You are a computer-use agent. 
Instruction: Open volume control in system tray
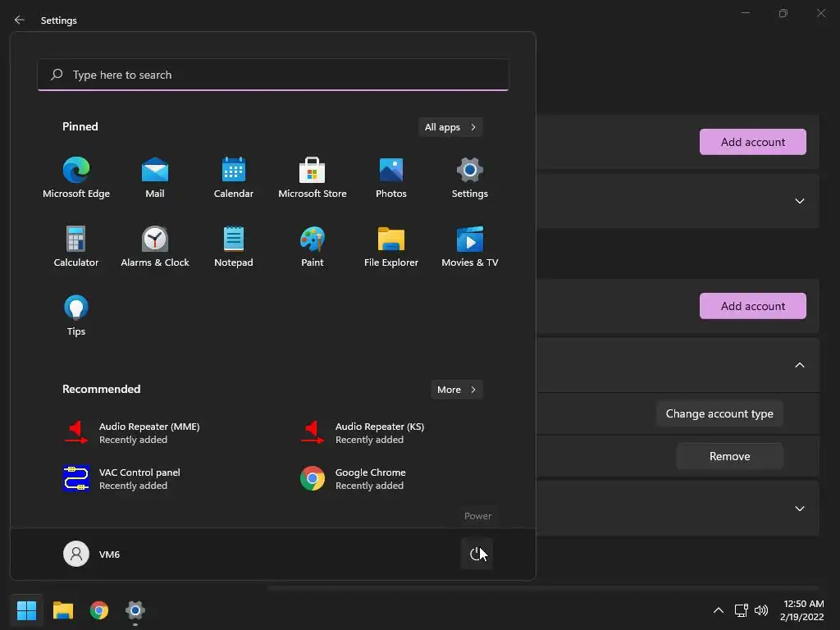[761, 610]
